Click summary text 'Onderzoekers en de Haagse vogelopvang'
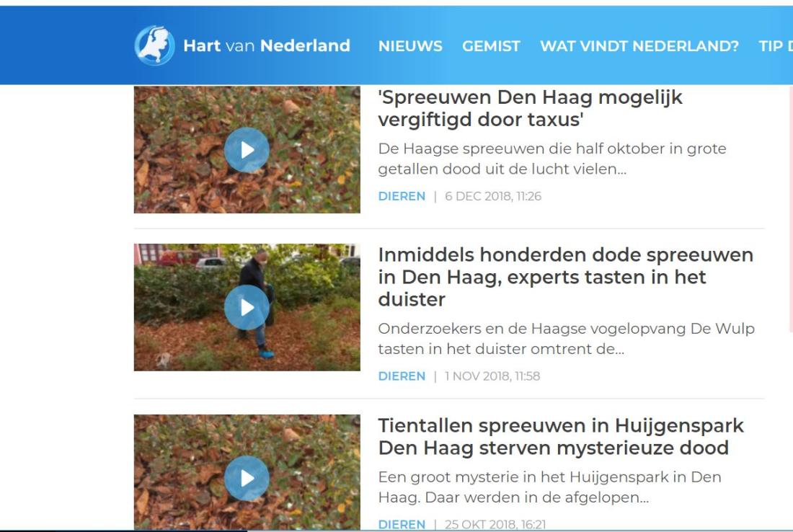 coord(567,339)
